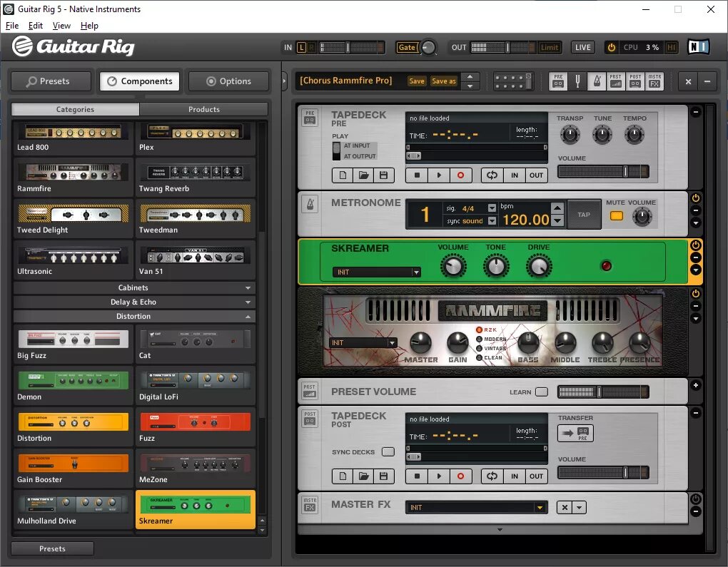Switch to the Presets tab
This screenshot has width=728, height=567.
coord(51,81)
